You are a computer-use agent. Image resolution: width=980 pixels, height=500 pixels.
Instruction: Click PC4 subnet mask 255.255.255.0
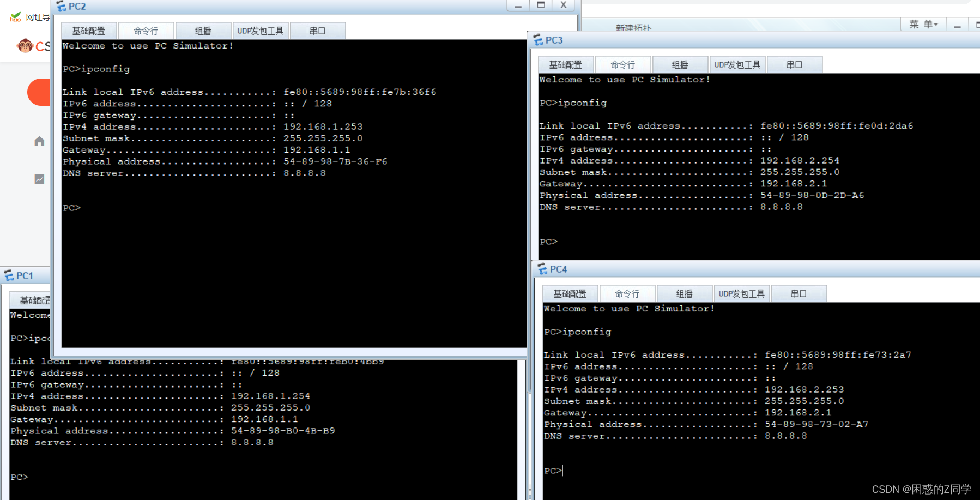(804, 401)
